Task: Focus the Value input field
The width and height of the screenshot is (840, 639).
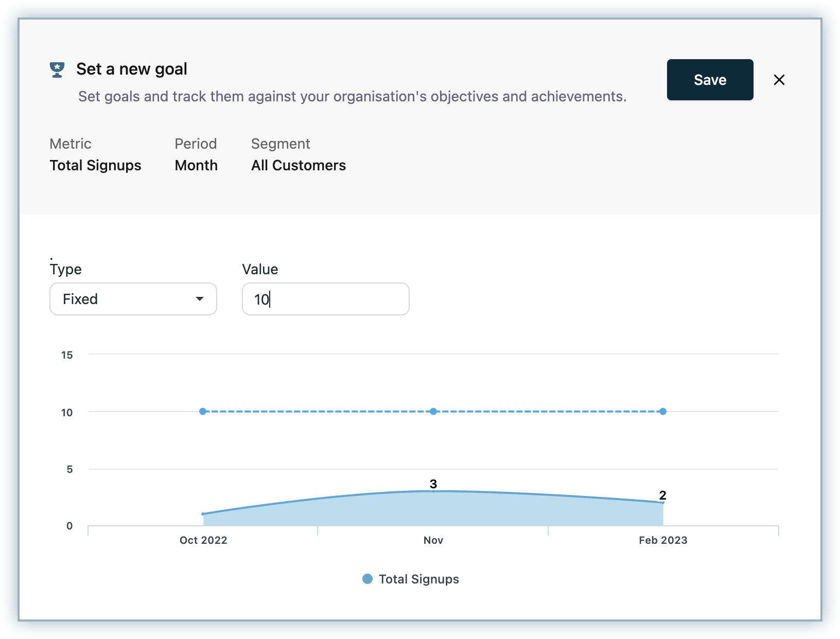Action: pos(325,299)
